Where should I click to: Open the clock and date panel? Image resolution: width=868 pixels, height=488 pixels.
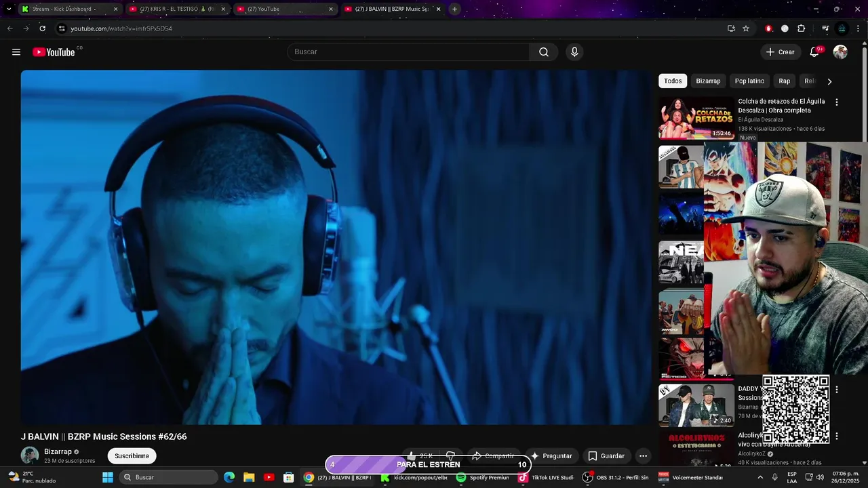[x=844, y=477]
